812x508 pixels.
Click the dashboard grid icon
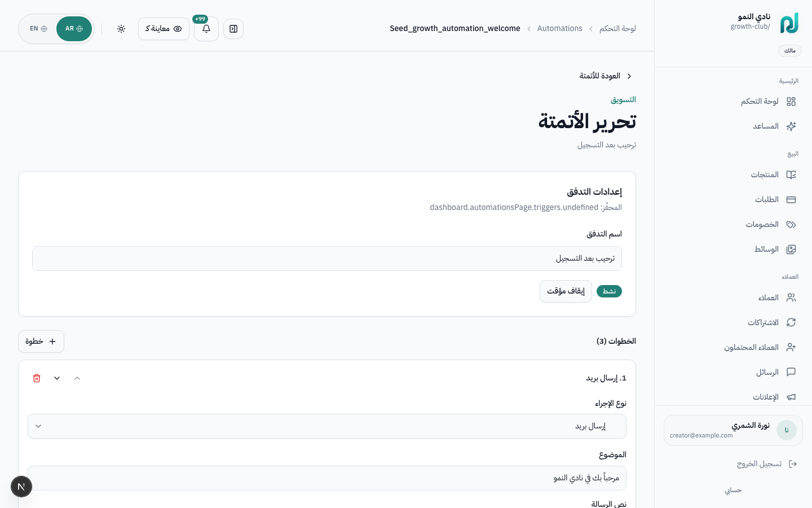tap(791, 102)
